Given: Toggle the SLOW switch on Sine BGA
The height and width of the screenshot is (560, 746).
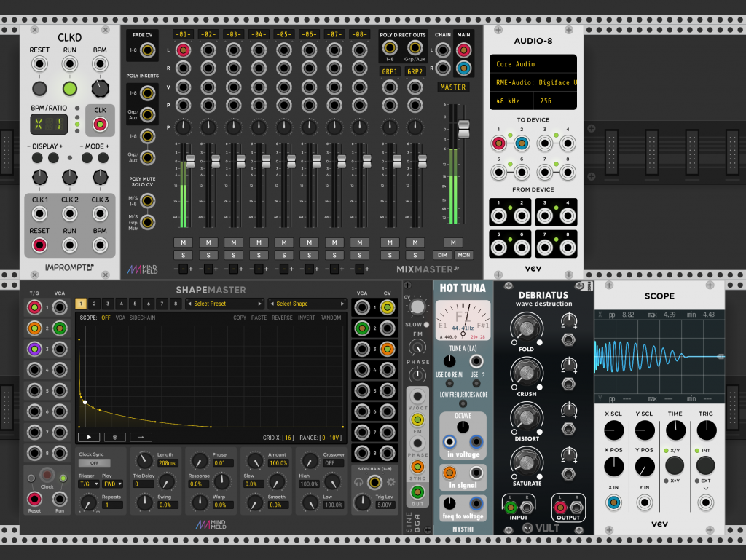Looking at the screenshot, I should point(426,325).
